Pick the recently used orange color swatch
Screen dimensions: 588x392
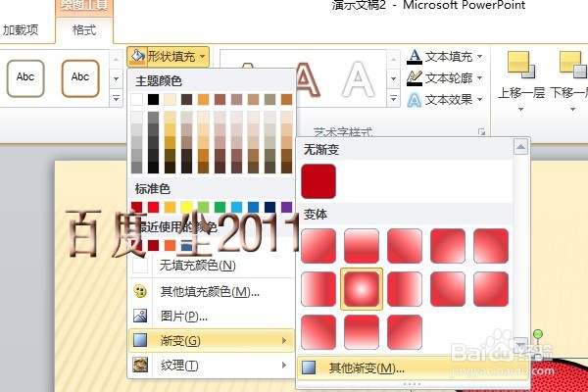170,246
